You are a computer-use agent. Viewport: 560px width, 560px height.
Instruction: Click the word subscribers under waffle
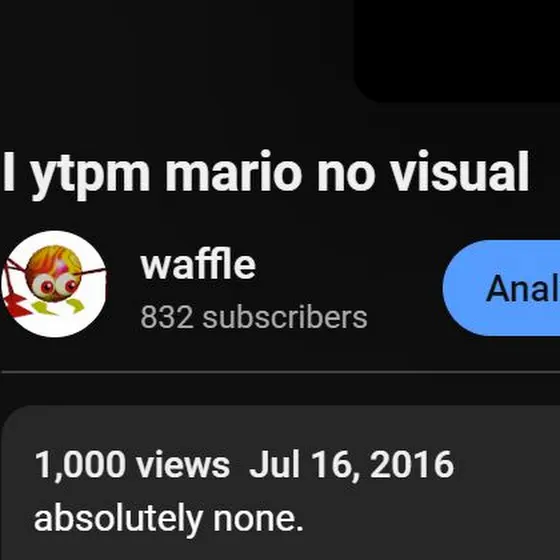pyautogui.click(x=285, y=317)
